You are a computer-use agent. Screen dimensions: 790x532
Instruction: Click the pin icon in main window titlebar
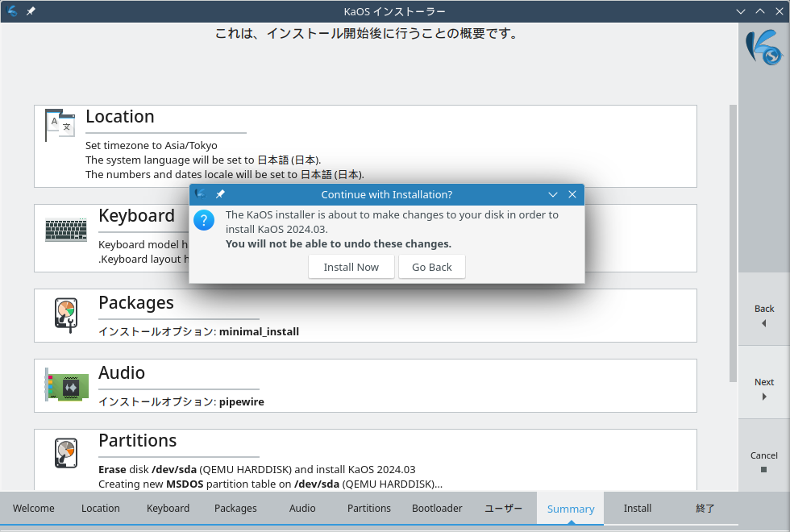31,11
